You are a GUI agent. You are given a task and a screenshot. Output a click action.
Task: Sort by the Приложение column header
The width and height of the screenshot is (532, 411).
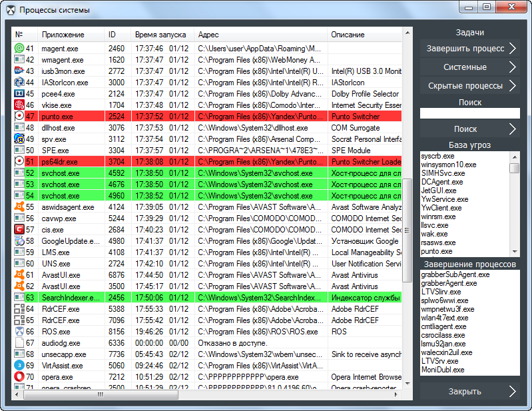pyautogui.click(x=63, y=34)
